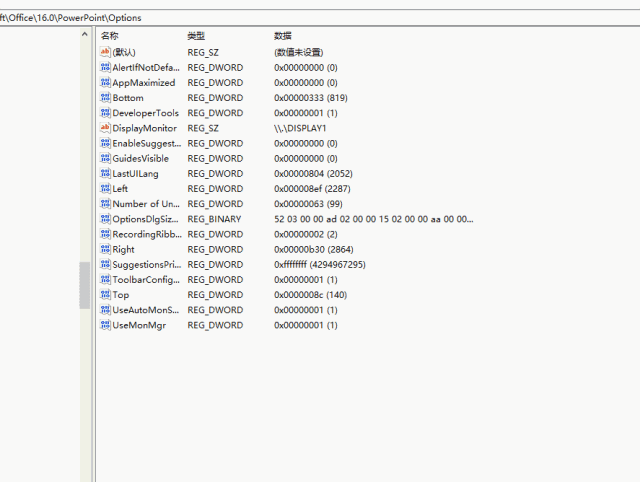
Task: Click the binary data starting 52 03 00 00
Action: (x=373, y=219)
